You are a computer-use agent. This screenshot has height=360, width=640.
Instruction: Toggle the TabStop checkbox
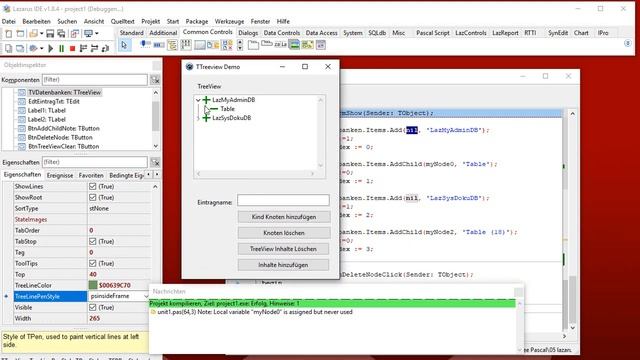pos(93,242)
